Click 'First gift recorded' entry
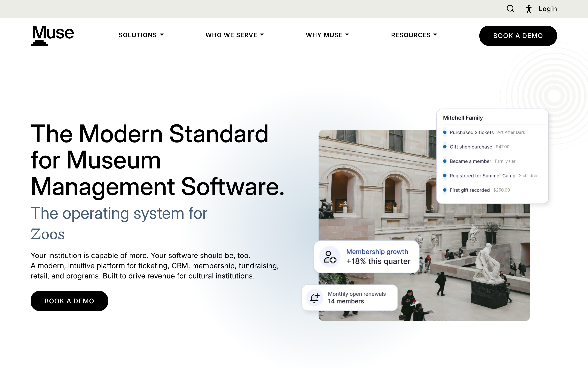This screenshot has width=588, height=368. 470,190
